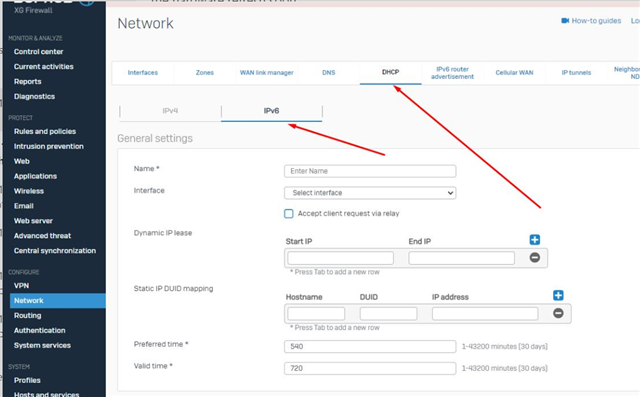
Task: Click the Hostname field
Action: 316,313
